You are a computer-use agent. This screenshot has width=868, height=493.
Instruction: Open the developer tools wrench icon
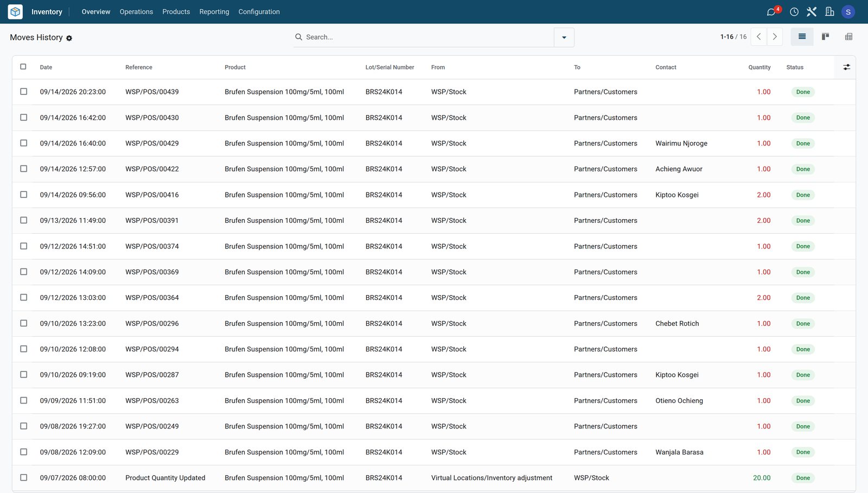812,11
